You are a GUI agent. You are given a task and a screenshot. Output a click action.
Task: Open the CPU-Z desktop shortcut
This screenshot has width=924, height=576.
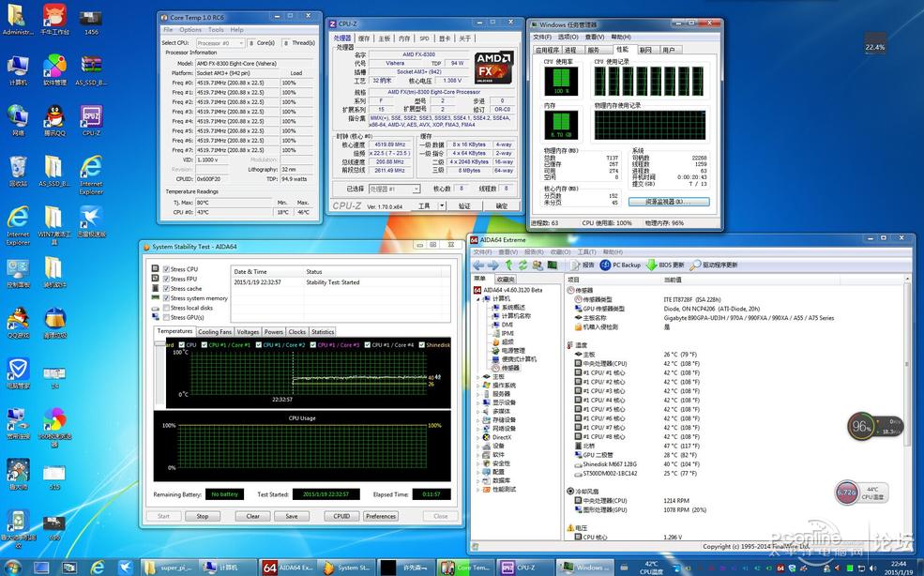(x=91, y=121)
